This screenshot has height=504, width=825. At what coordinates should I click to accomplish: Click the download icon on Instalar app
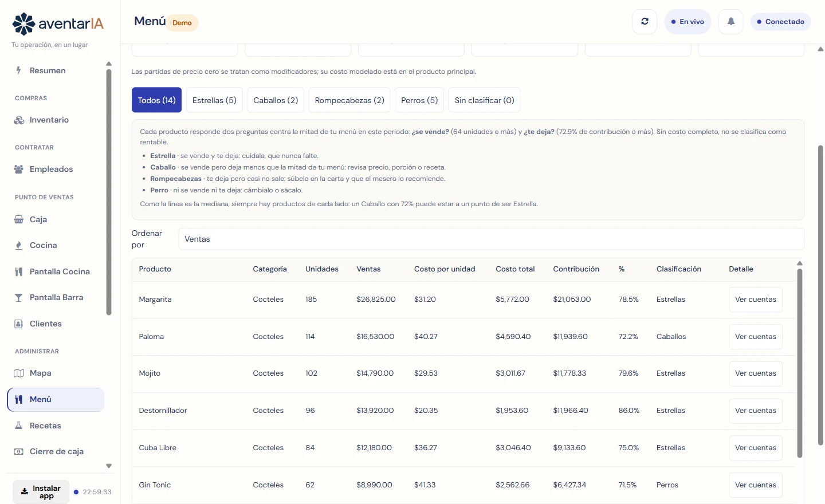(x=25, y=492)
